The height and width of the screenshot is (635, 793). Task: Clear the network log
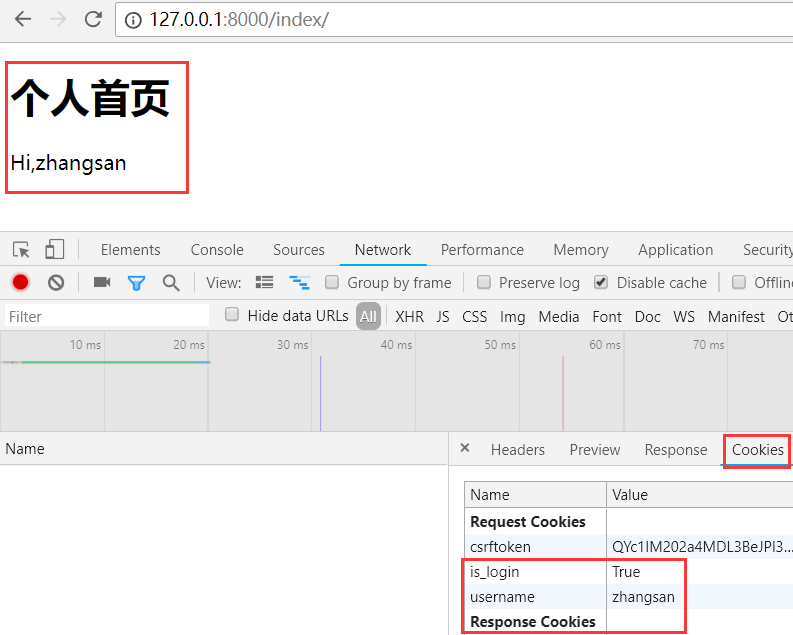(56, 283)
